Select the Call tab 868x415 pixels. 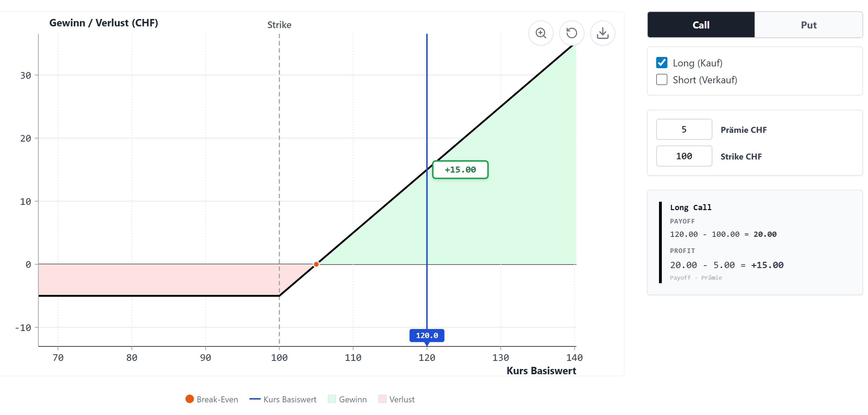click(x=701, y=25)
